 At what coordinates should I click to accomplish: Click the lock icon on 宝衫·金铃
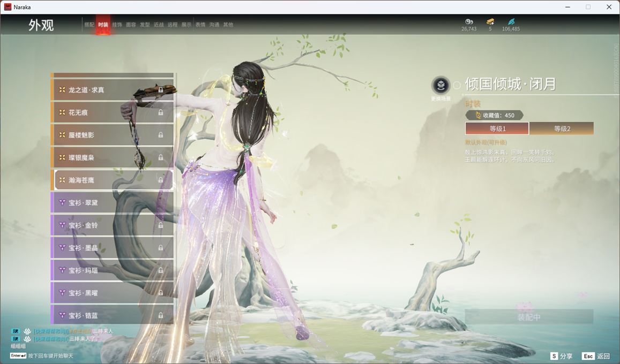click(x=161, y=225)
